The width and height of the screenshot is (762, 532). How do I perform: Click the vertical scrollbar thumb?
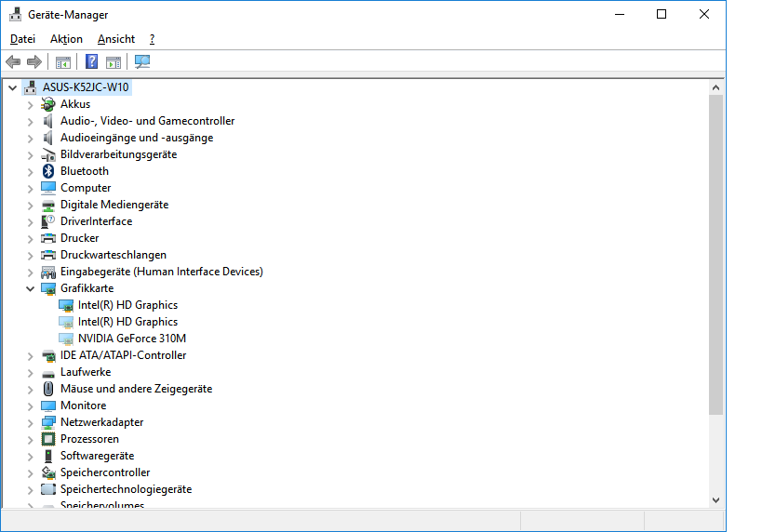point(715,255)
